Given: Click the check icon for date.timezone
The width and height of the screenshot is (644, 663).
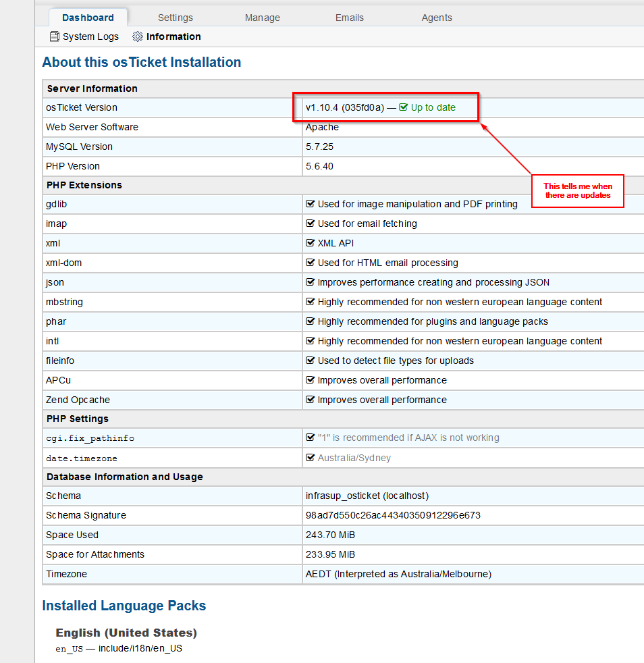Looking at the screenshot, I should point(310,458).
